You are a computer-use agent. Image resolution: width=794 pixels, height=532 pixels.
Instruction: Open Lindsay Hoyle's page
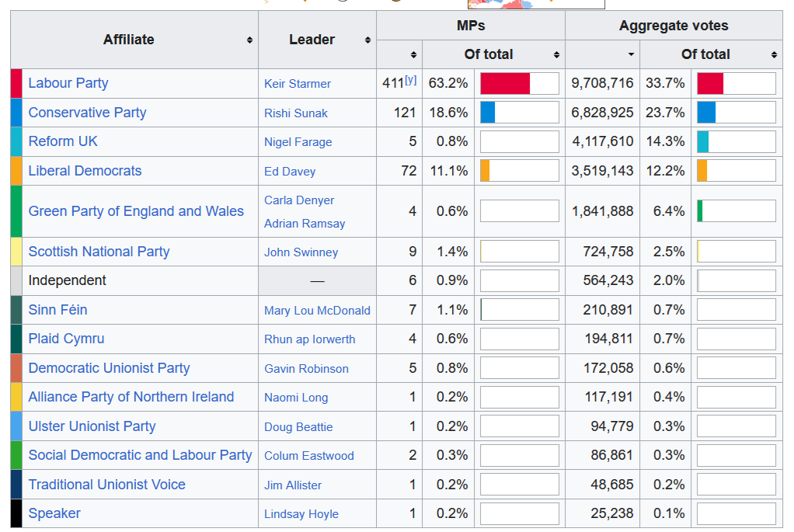301,514
